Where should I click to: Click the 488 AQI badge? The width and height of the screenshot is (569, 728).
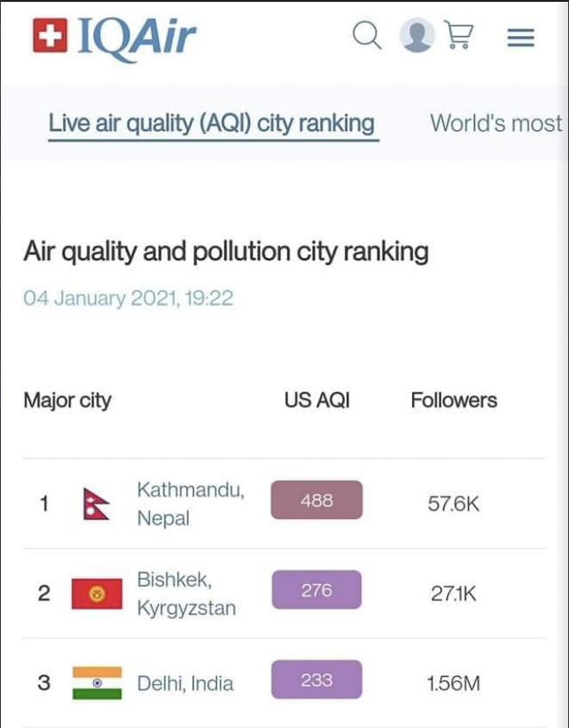click(316, 500)
